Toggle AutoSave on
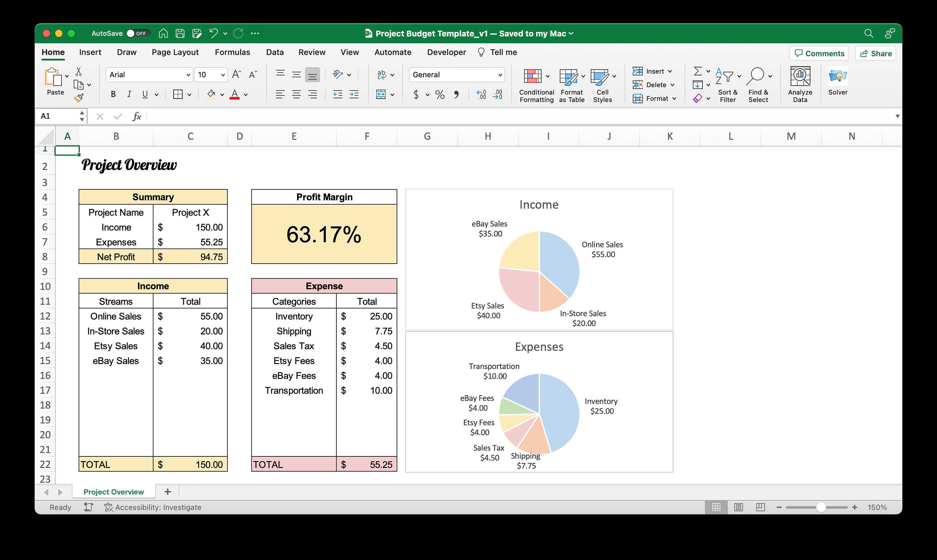The width and height of the screenshot is (937, 560). pyautogui.click(x=137, y=33)
